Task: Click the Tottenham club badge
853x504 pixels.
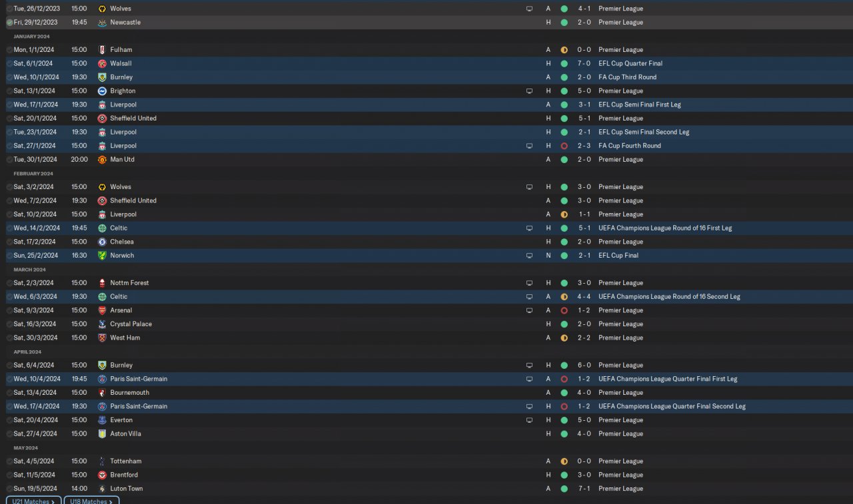Action: [102, 461]
